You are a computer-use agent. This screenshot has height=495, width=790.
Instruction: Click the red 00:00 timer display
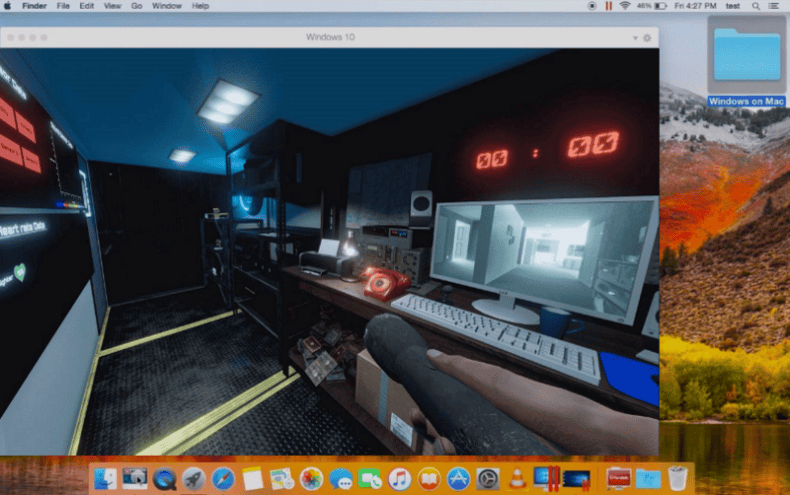548,151
